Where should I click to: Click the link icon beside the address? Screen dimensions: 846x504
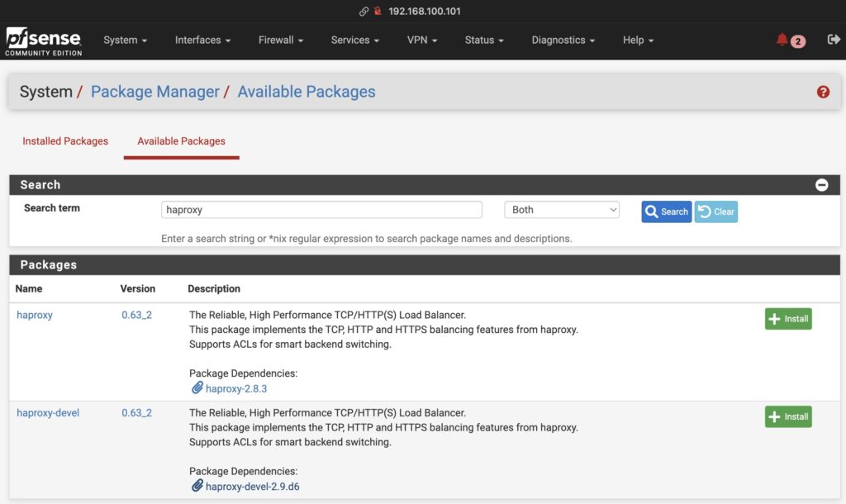[364, 12]
